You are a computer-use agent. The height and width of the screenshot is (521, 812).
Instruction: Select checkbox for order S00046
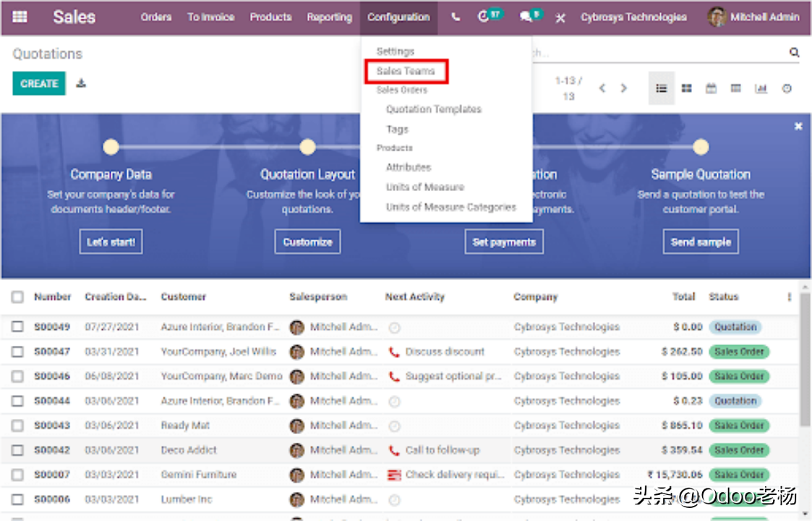(17, 376)
